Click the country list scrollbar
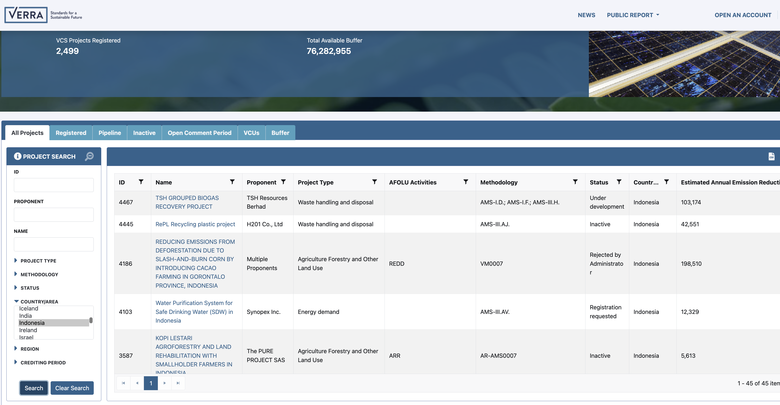The image size is (780, 405). 91,320
